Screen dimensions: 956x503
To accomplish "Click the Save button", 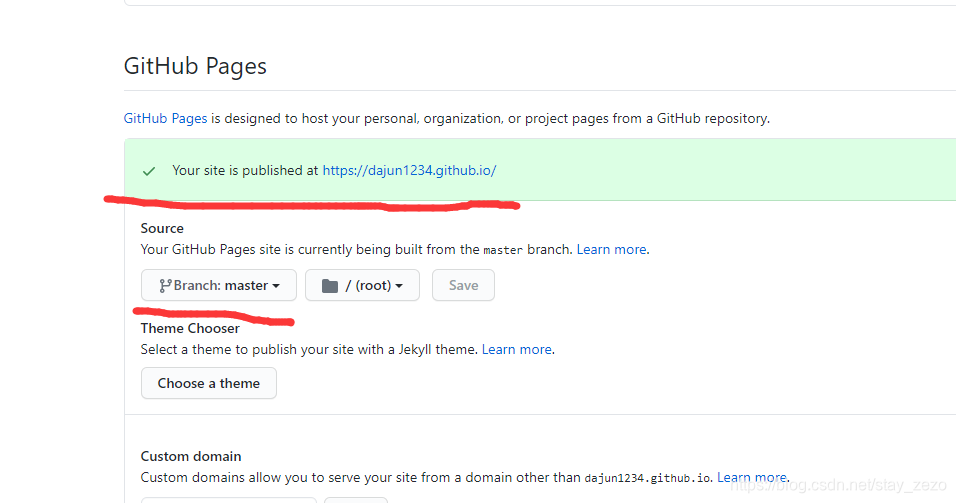I will pyautogui.click(x=463, y=285).
